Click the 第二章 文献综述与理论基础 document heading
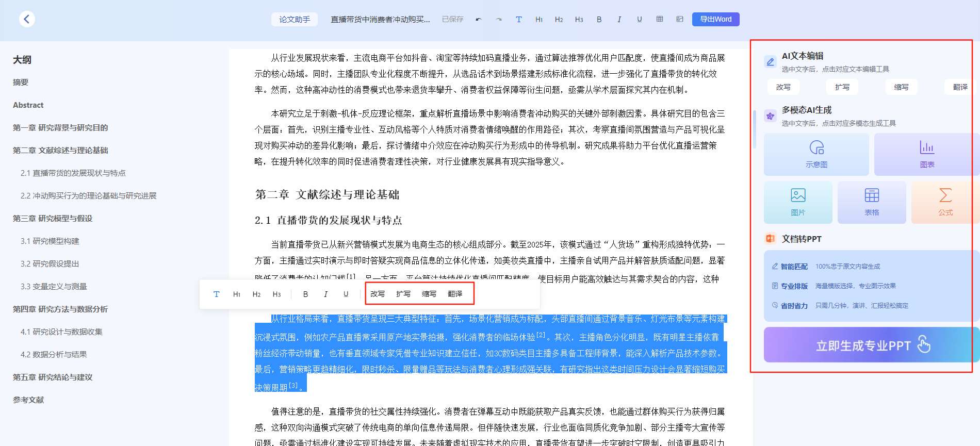 click(328, 194)
